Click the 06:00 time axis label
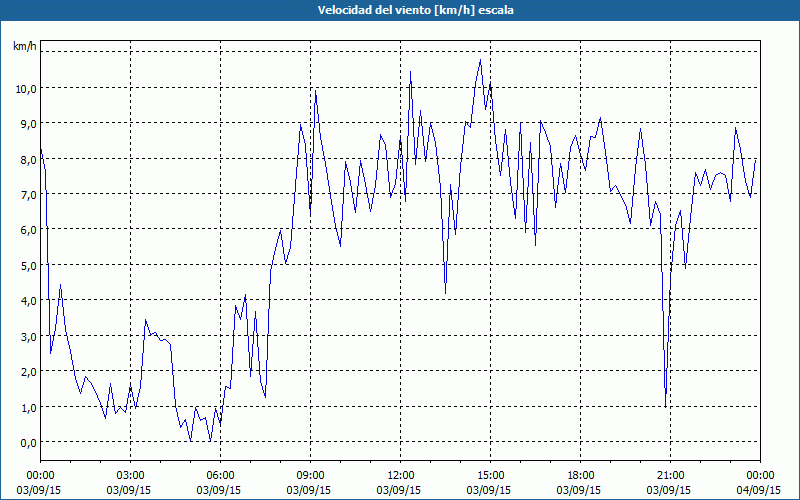Screen dimensions: 800x500 point(220,476)
